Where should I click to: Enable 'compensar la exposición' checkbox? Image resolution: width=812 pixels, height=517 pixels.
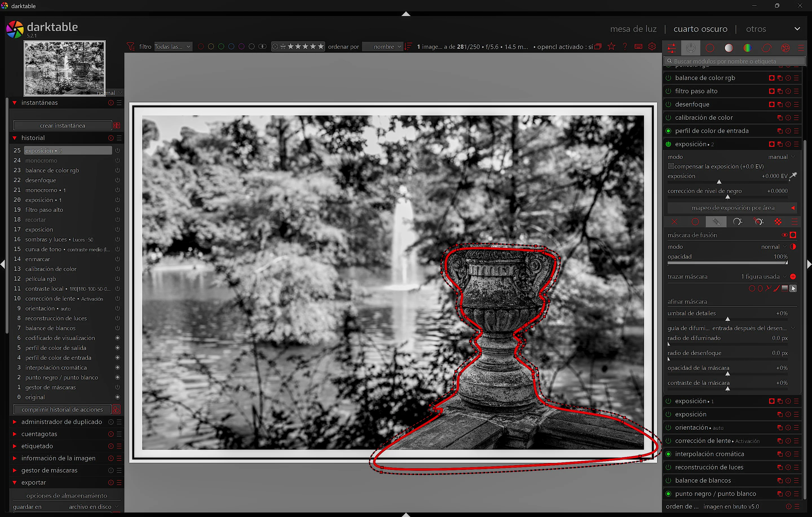click(671, 166)
